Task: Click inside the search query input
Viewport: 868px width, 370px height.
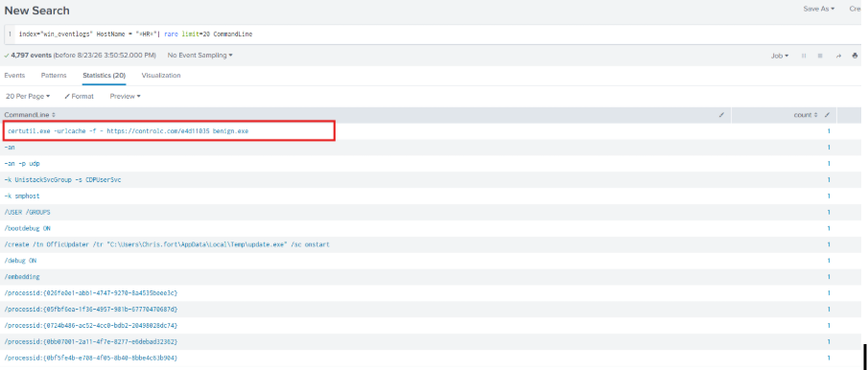Action: coord(437,35)
